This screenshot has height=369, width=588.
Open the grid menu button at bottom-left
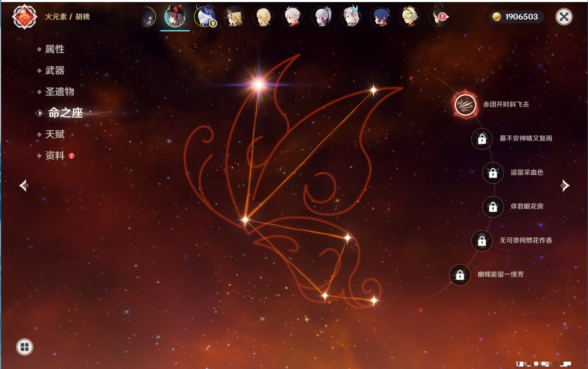[x=24, y=347]
